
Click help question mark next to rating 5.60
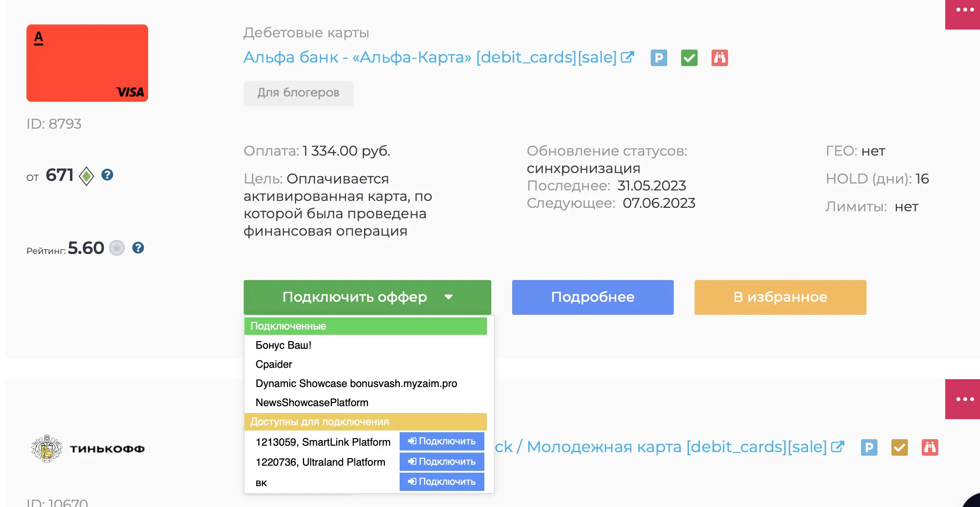[x=138, y=248]
